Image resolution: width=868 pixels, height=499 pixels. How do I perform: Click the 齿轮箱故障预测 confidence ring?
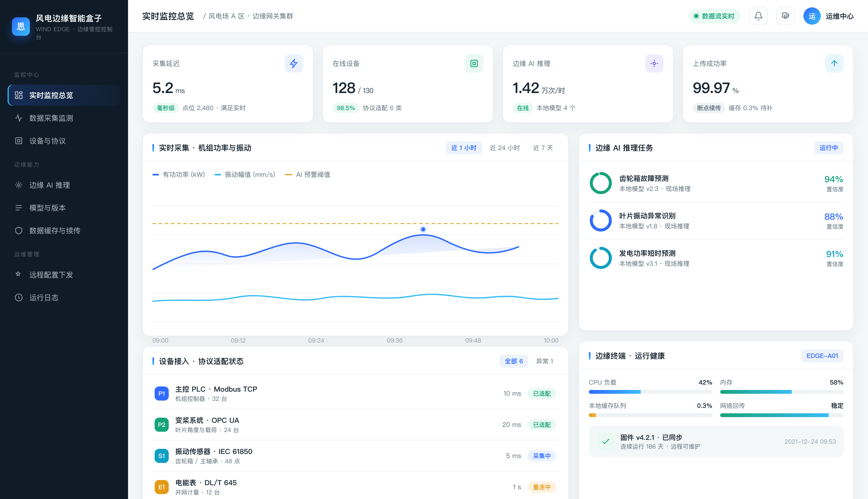pos(600,183)
